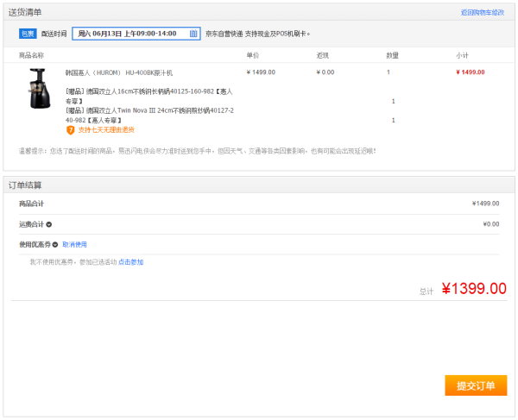518x420 pixels.
Task: Submit the order with orange button
Action: click(x=476, y=386)
